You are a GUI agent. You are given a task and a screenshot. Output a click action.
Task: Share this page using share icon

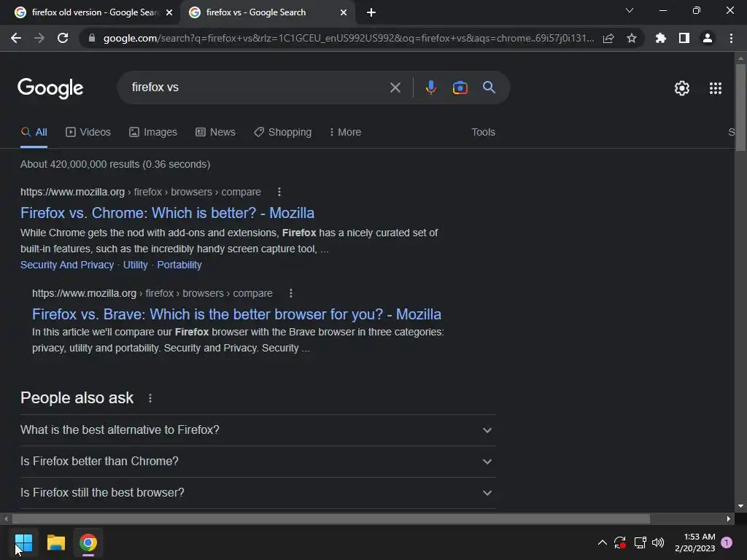click(x=608, y=38)
